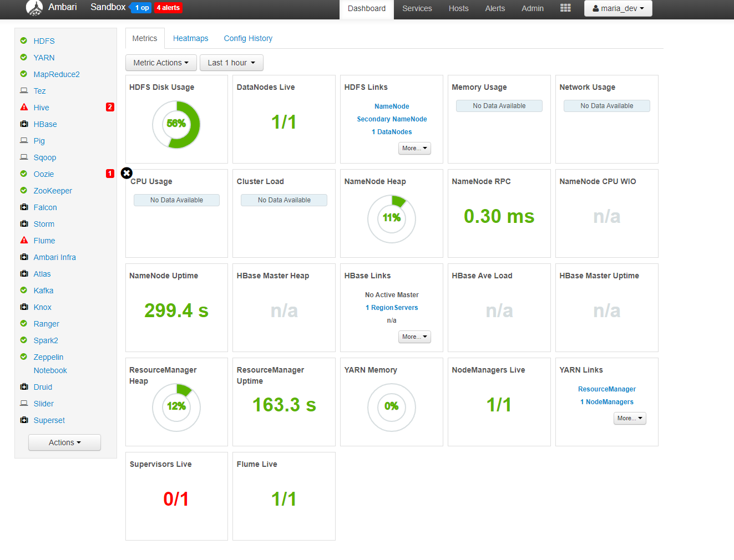This screenshot has width=734, height=560.
Task: Switch to the Metrics tab
Action: coord(145,38)
